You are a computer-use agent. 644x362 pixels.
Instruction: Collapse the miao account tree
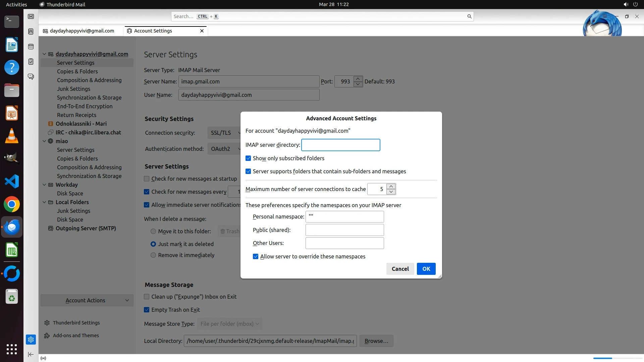click(44, 141)
